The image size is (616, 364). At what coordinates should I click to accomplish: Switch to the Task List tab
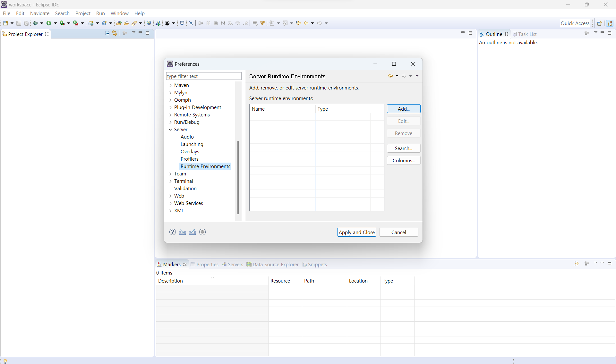[x=525, y=34]
